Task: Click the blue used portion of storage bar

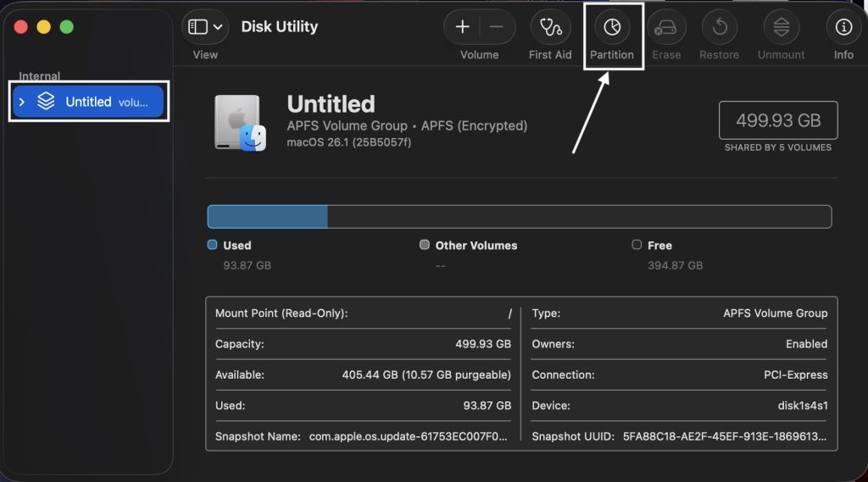Action: pos(267,217)
